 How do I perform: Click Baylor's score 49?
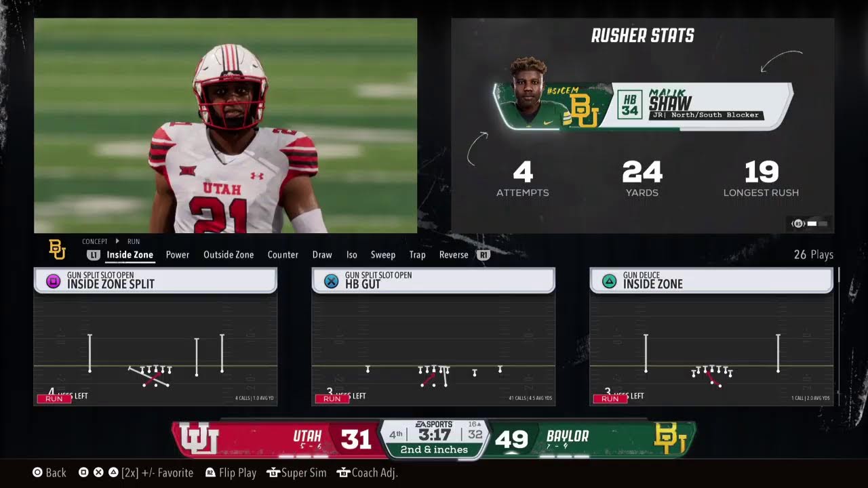(511, 440)
